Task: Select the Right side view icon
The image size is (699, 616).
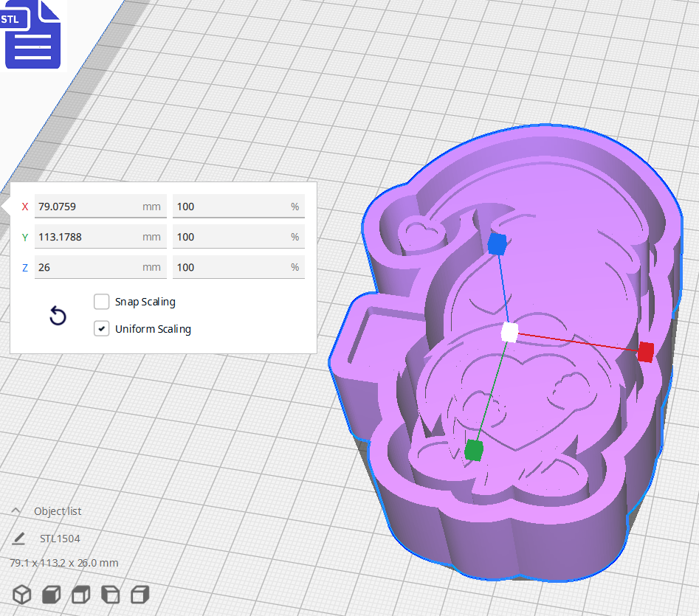Action: (x=140, y=595)
